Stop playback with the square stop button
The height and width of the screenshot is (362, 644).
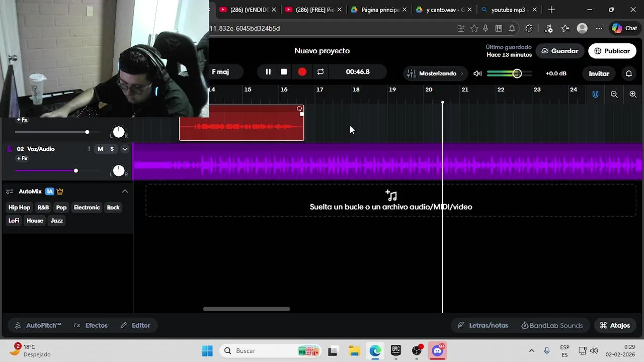tap(284, 72)
